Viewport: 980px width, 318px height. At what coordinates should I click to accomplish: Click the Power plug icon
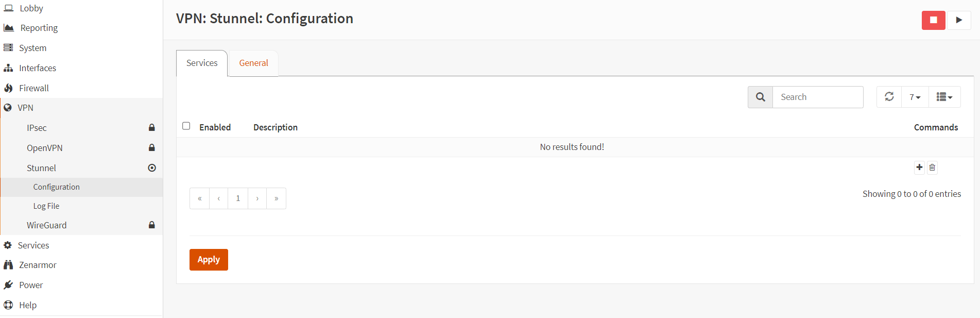(x=8, y=285)
